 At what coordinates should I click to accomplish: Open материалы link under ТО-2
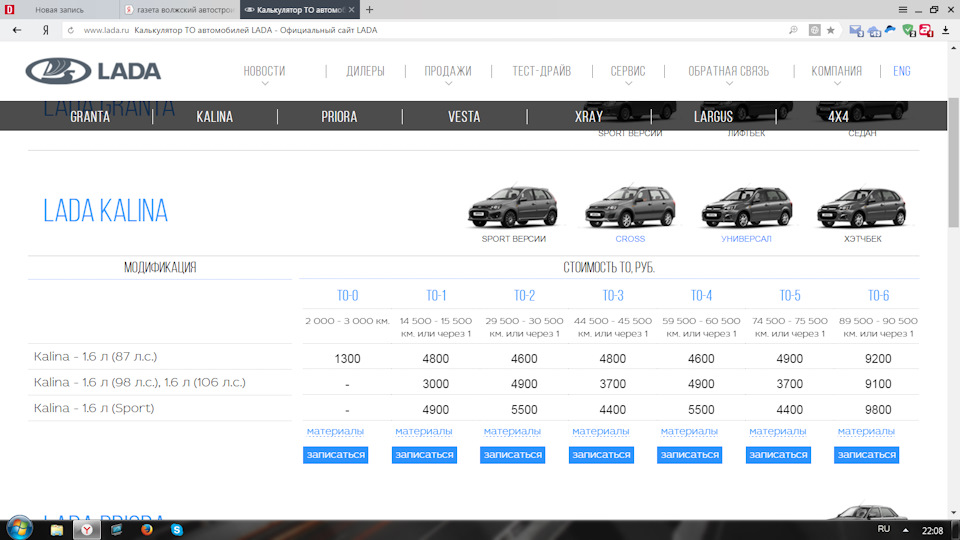[x=512, y=432]
